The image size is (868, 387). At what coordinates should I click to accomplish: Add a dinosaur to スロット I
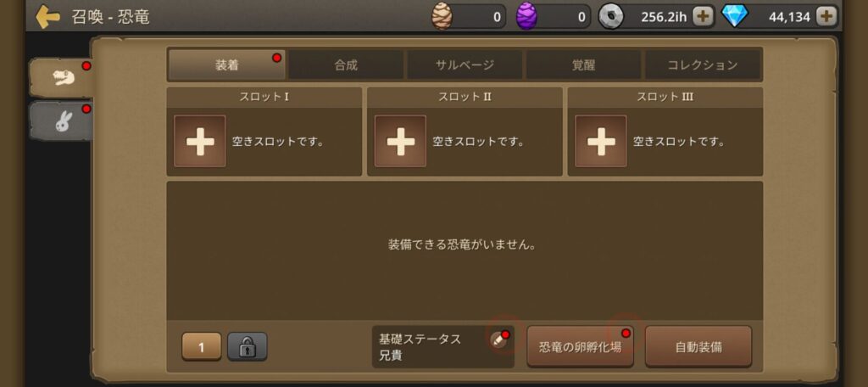200,141
